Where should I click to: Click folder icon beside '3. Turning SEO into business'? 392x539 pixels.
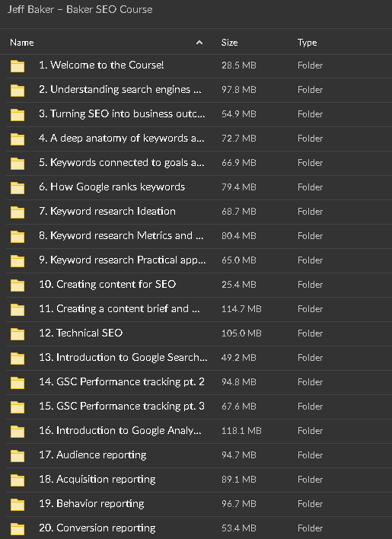pos(18,115)
